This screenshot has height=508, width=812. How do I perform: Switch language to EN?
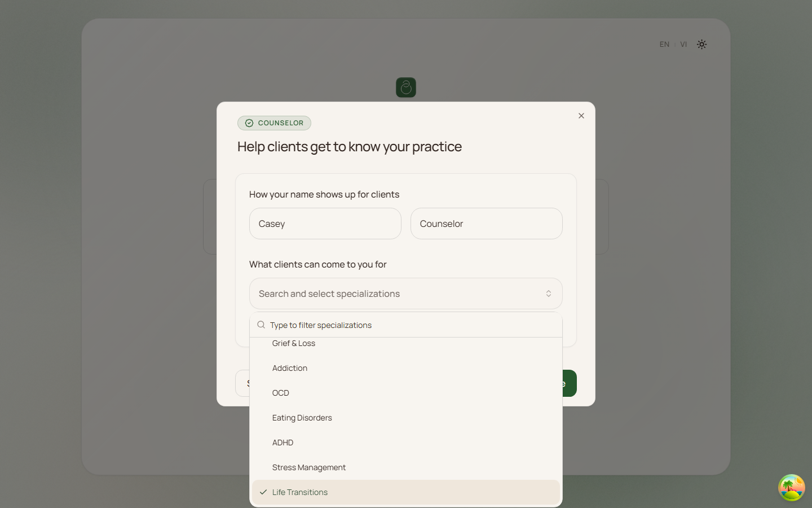pos(664,44)
